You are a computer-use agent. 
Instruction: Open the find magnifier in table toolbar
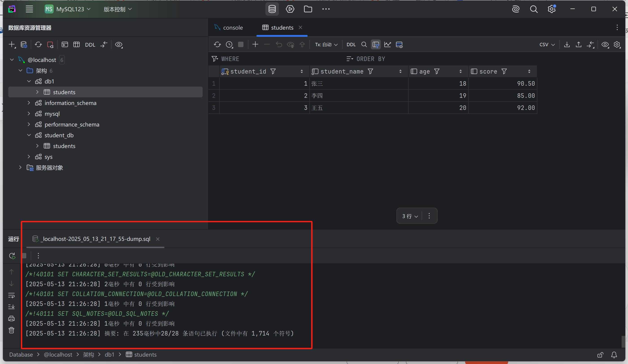coord(364,45)
